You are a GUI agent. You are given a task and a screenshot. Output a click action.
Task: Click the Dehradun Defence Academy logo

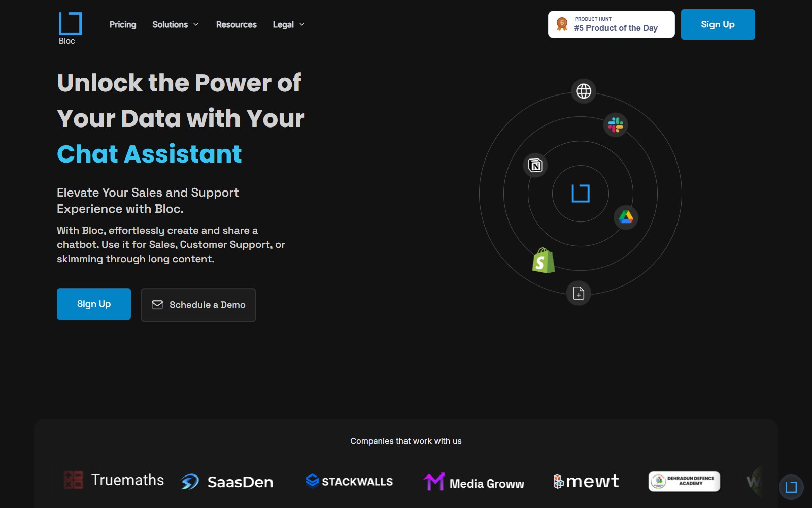pos(684,481)
